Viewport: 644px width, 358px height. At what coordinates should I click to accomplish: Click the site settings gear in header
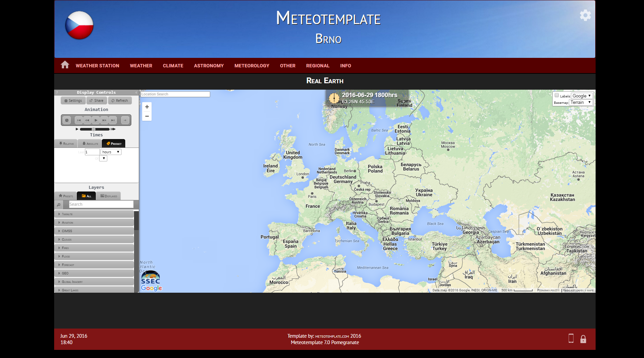pos(585,15)
